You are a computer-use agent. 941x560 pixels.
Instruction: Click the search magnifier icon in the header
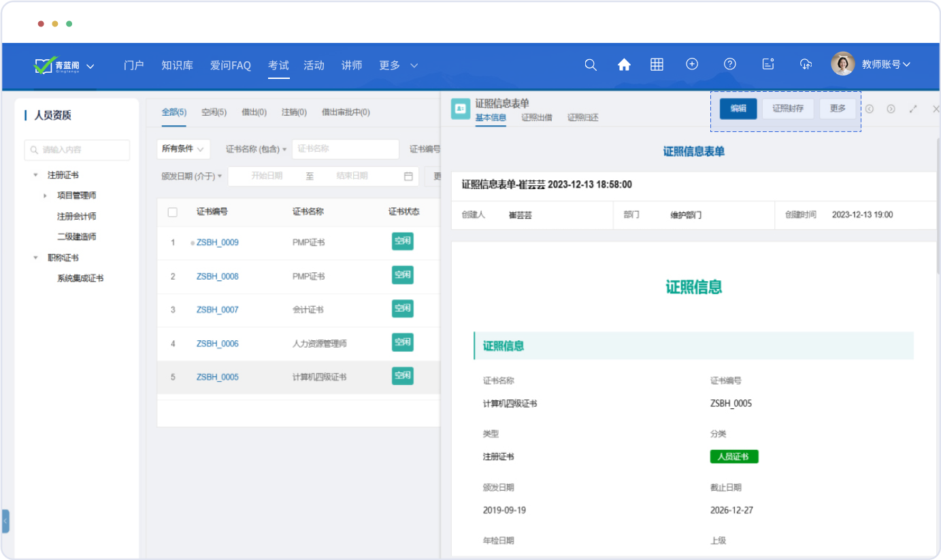591,65
